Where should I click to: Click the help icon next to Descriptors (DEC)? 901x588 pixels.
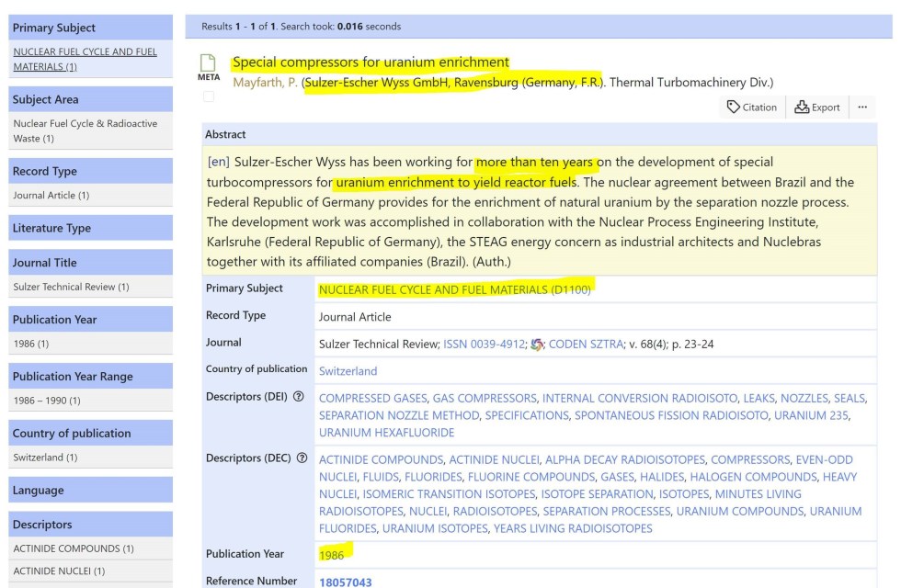[302, 458]
